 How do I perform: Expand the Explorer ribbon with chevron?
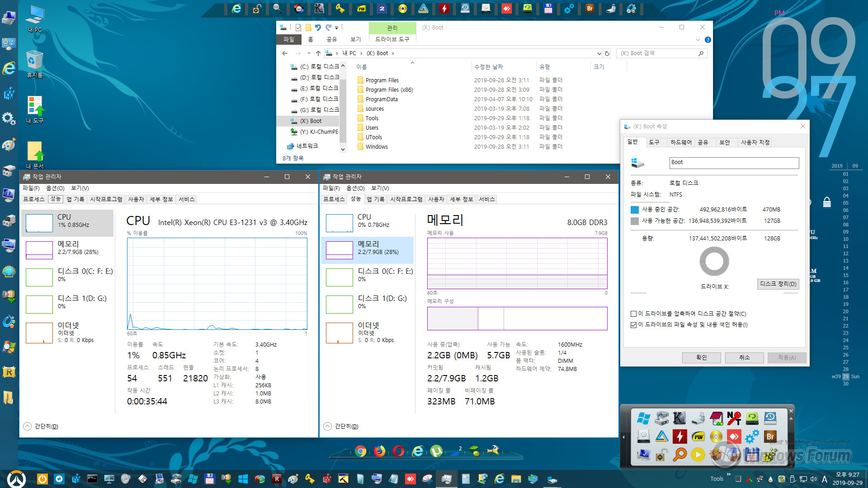[698, 40]
